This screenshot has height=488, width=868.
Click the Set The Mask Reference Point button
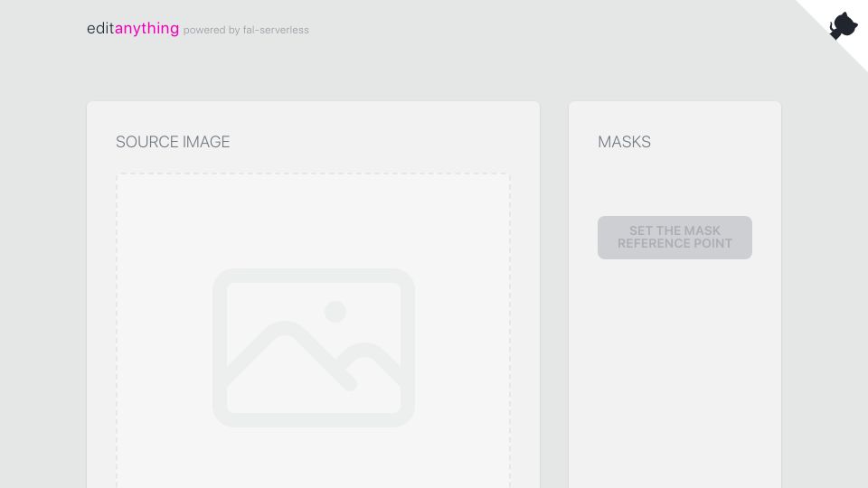(675, 238)
